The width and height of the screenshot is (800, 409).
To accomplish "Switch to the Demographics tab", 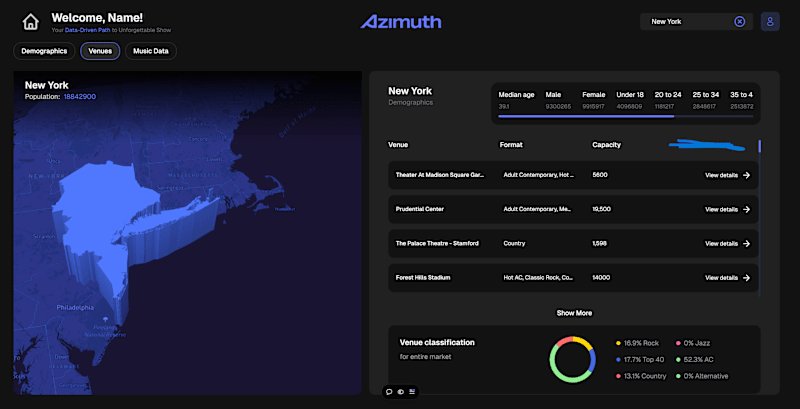I will pyautogui.click(x=44, y=51).
